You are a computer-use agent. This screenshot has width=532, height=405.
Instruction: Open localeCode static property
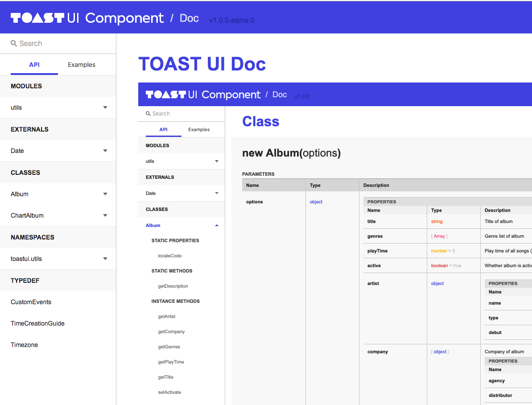[x=169, y=256]
